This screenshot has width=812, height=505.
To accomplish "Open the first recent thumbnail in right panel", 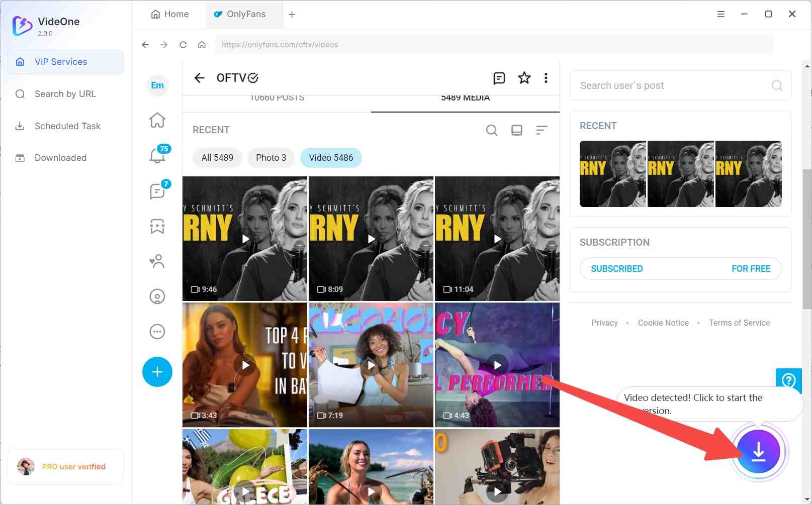I will click(x=613, y=174).
